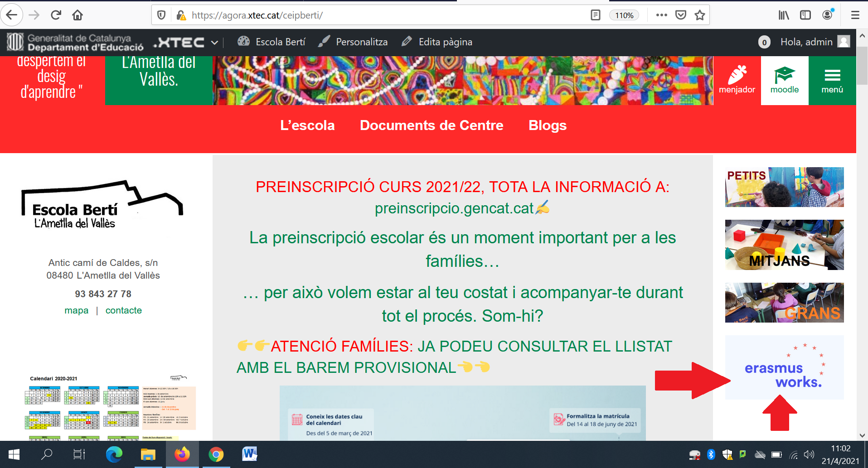Click the 110% zoom level indicator
Screen dimensions: 868x468
[x=624, y=15]
